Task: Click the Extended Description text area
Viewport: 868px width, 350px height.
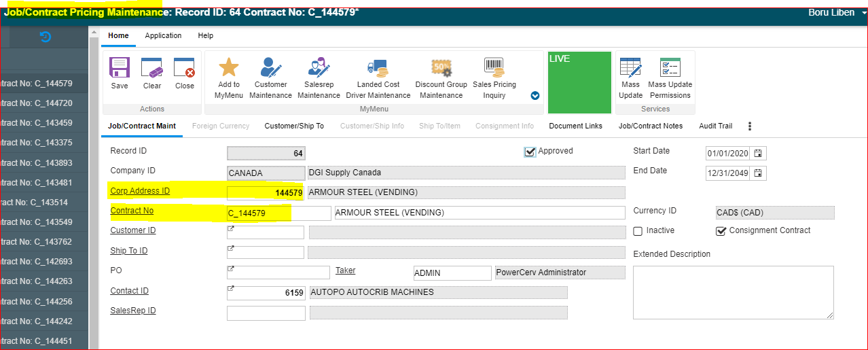Action: coord(733,292)
